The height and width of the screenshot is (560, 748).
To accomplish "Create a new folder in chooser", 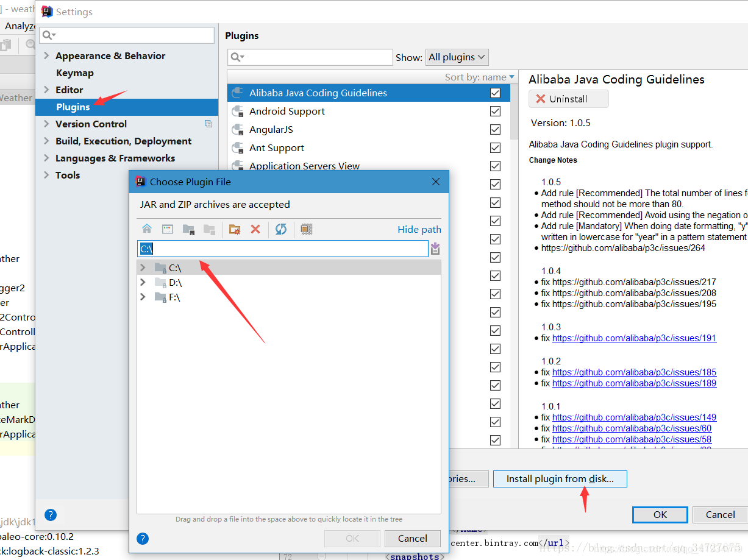I will click(235, 229).
